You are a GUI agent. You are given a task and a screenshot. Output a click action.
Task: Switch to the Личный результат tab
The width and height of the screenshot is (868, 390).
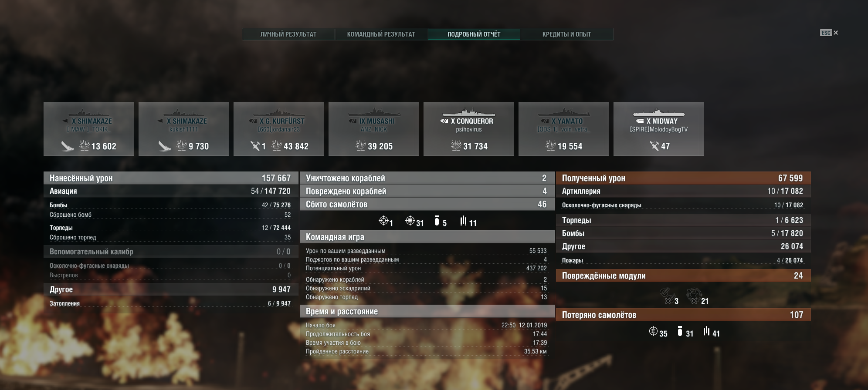pos(288,34)
